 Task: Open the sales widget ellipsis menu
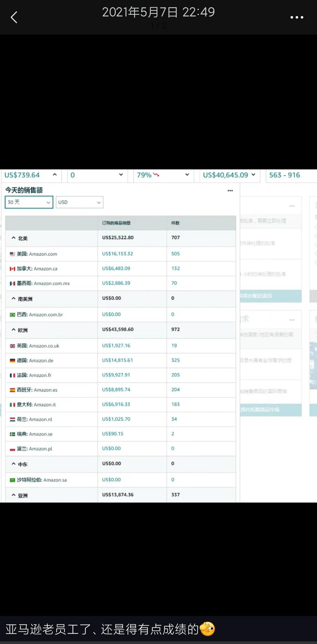click(x=230, y=191)
